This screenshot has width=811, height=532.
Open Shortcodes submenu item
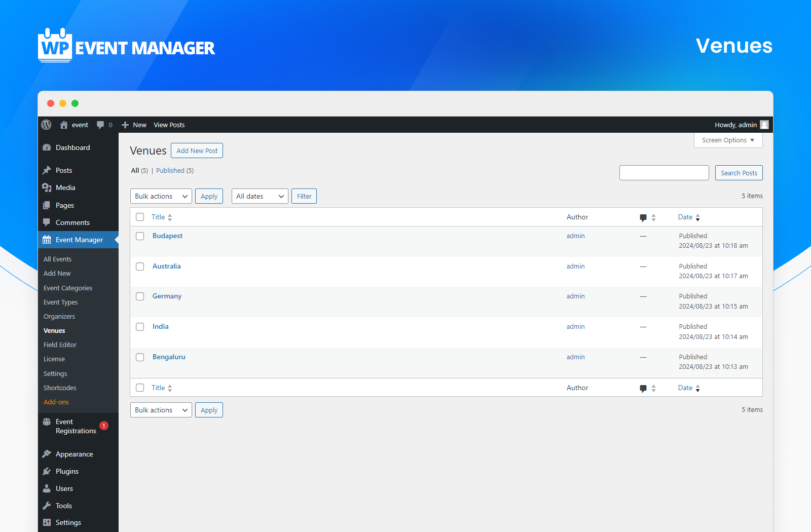pyautogui.click(x=60, y=388)
